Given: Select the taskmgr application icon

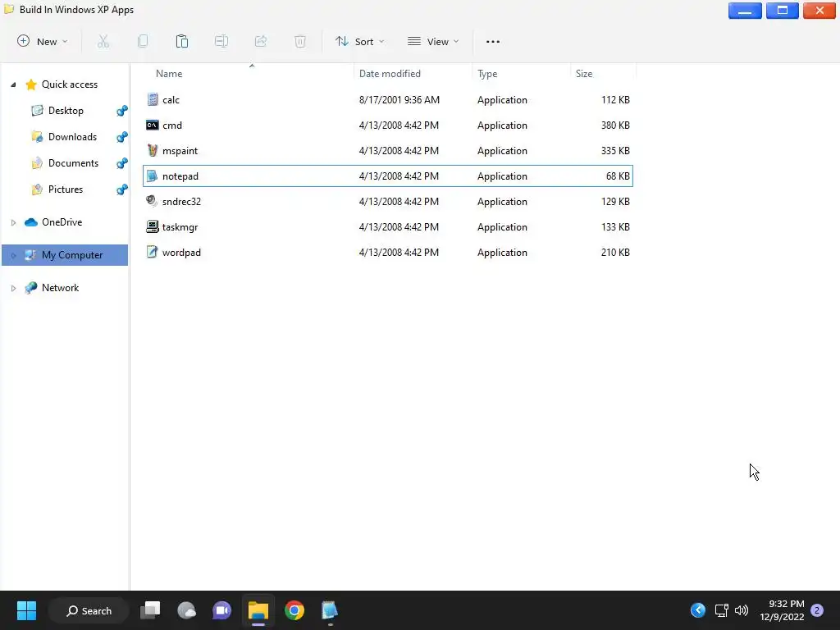Looking at the screenshot, I should [x=152, y=226].
